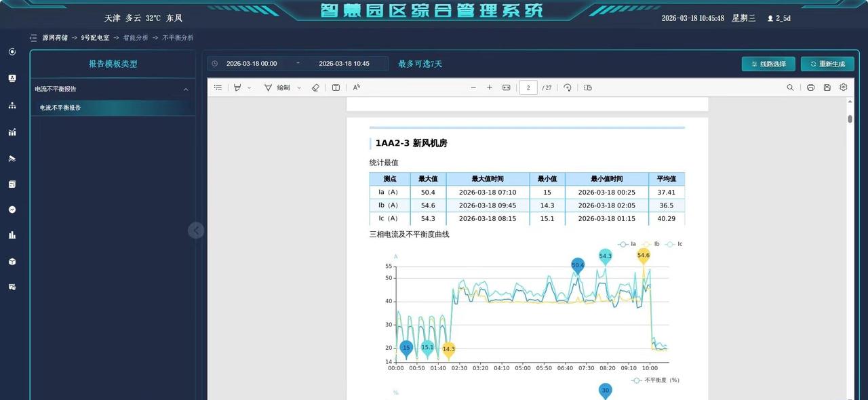
Task: Toggle the Ia series in chart legend
Action: [627, 243]
